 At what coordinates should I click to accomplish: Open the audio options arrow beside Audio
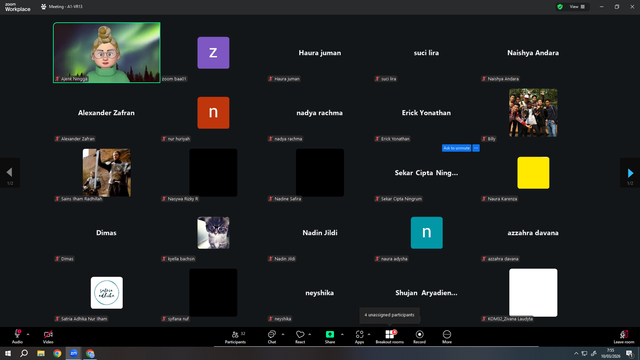click(x=28, y=334)
